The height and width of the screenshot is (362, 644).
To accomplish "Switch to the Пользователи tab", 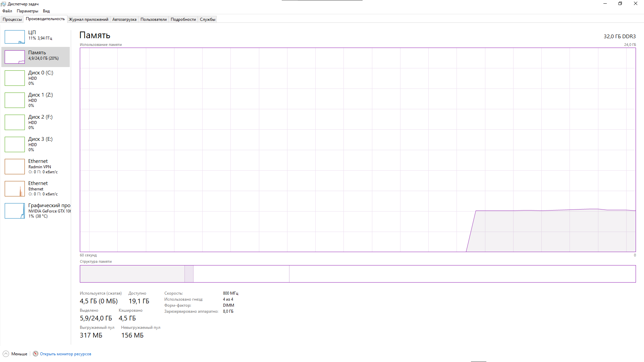I will pos(154,19).
